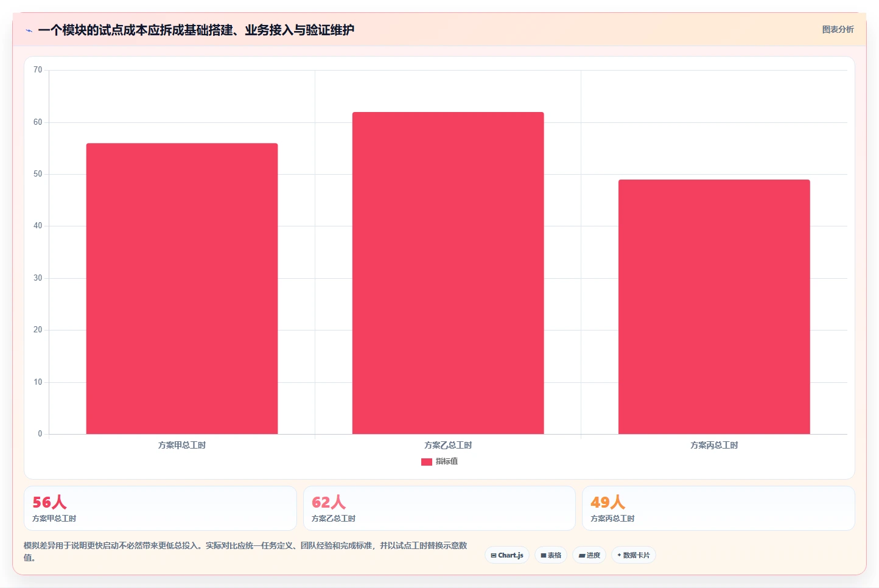This screenshot has height=588, width=879.
Task: Click the 进度 tag
Action: click(589, 555)
